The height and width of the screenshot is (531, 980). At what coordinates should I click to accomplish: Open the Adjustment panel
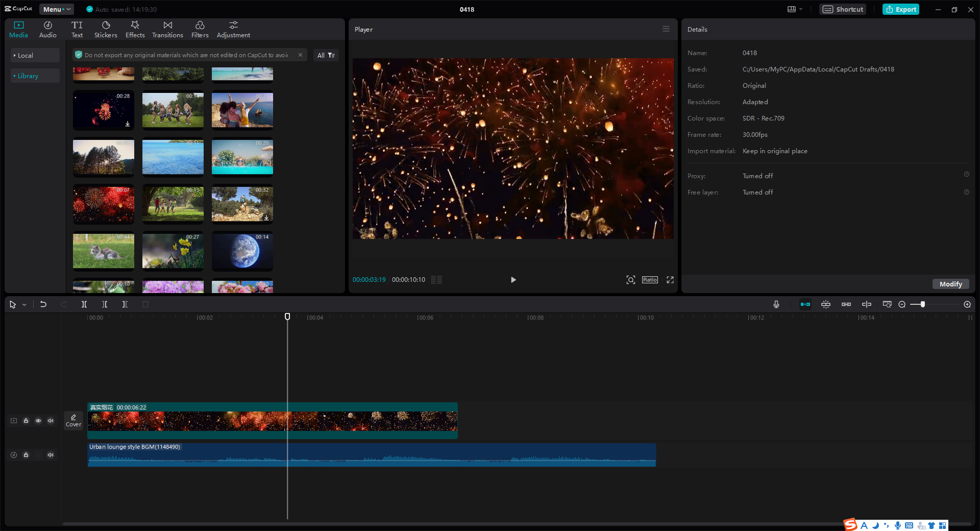[x=233, y=29]
